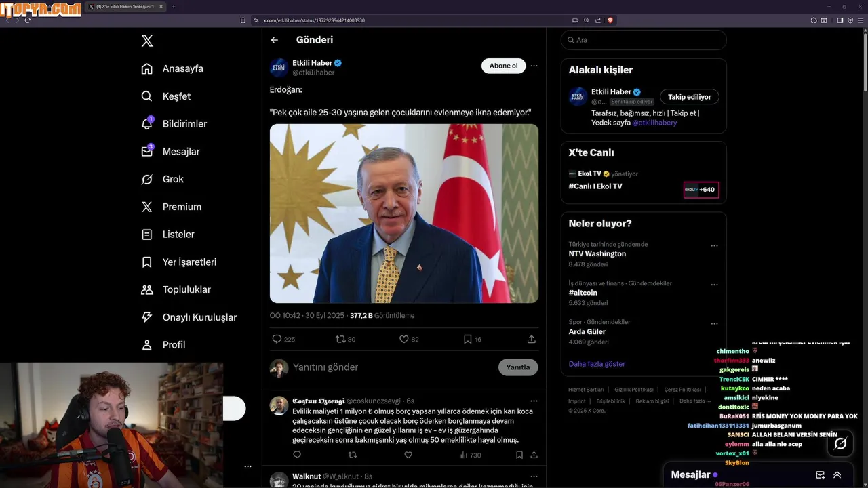This screenshot has width=868, height=488.
Task: Click the Yanıtla button
Action: 518,367
